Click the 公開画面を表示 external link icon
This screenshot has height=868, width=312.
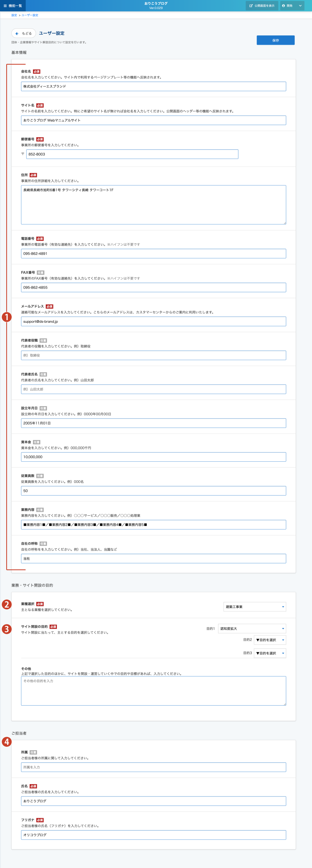coord(251,6)
